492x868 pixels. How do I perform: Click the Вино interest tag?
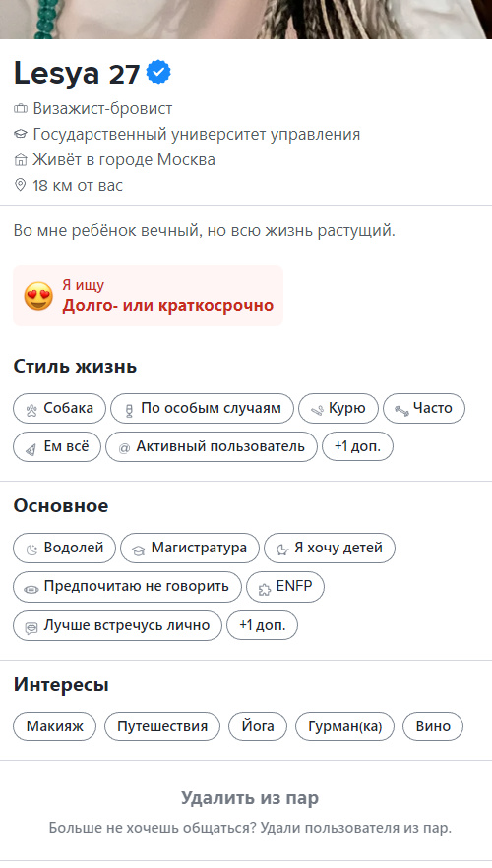coord(433,726)
